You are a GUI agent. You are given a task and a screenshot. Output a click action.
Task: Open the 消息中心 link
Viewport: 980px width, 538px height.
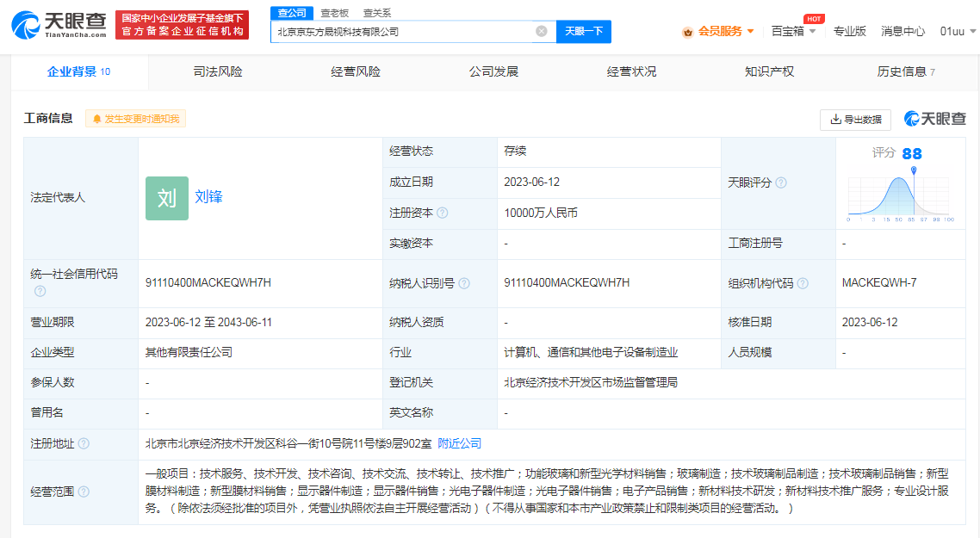(902, 31)
